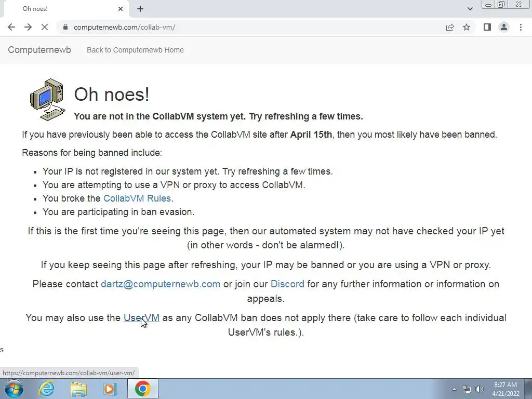Click the retro computer image
Image resolution: width=532 pixels, height=399 pixels.
click(x=47, y=99)
